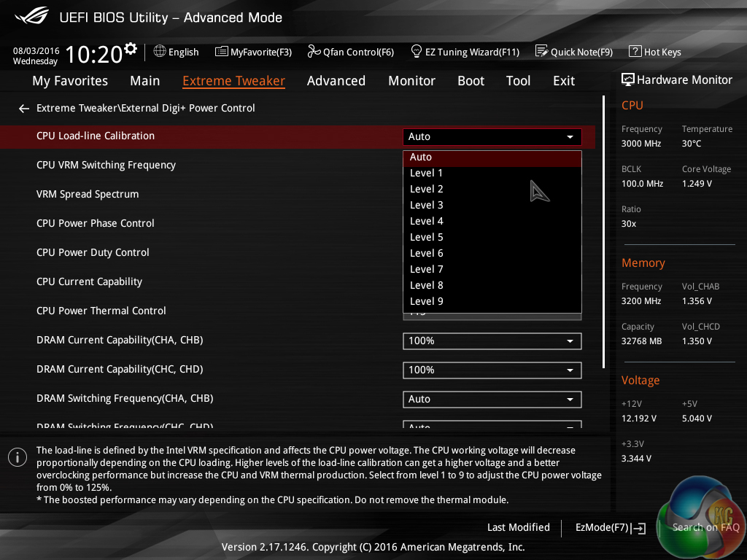Click the CPU temperature 30°C reading
Screen dimensions: 747x560
pyautogui.click(x=692, y=144)
